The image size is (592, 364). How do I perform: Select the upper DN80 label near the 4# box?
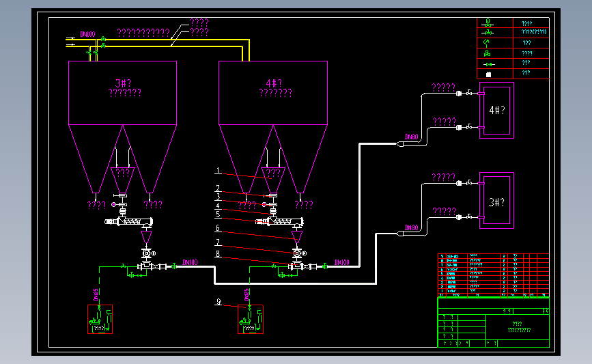412,137
